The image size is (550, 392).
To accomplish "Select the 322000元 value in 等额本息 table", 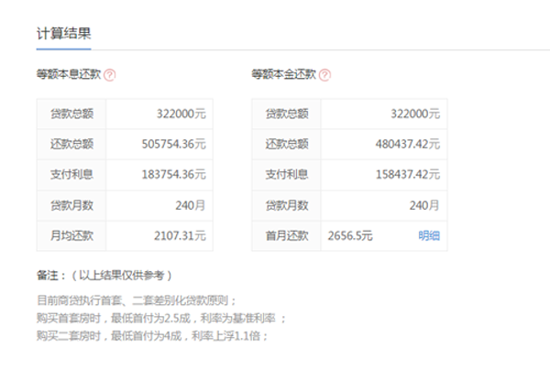I will [181, 114].
